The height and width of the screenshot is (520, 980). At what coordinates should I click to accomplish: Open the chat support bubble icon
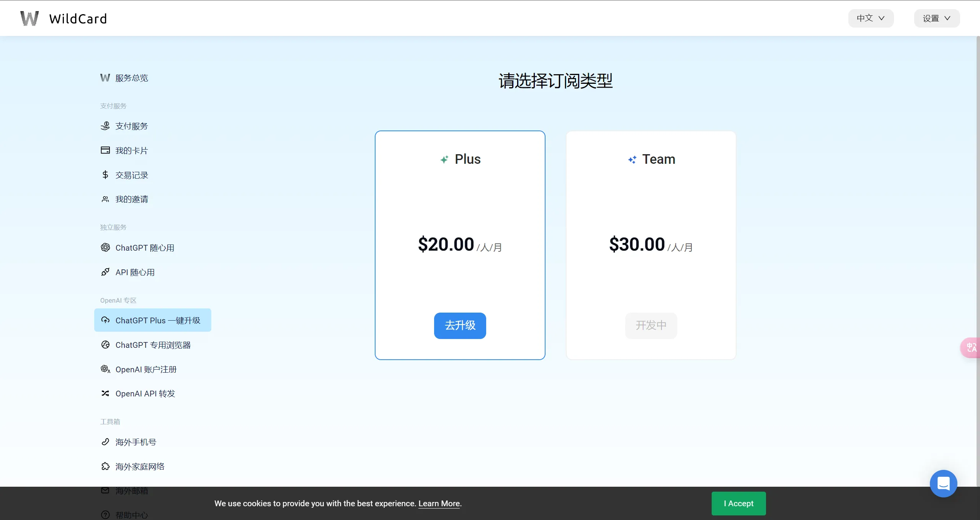click(x=944, y=484)
